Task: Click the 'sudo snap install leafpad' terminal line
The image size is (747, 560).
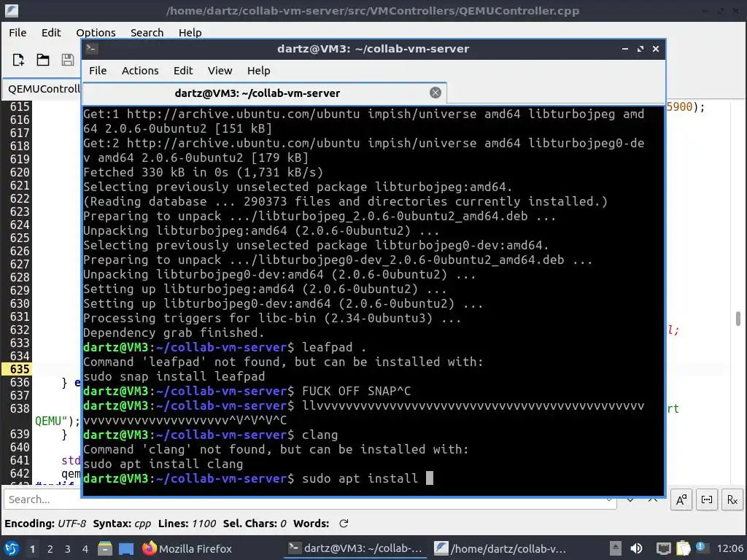Action: click(174, 376)
